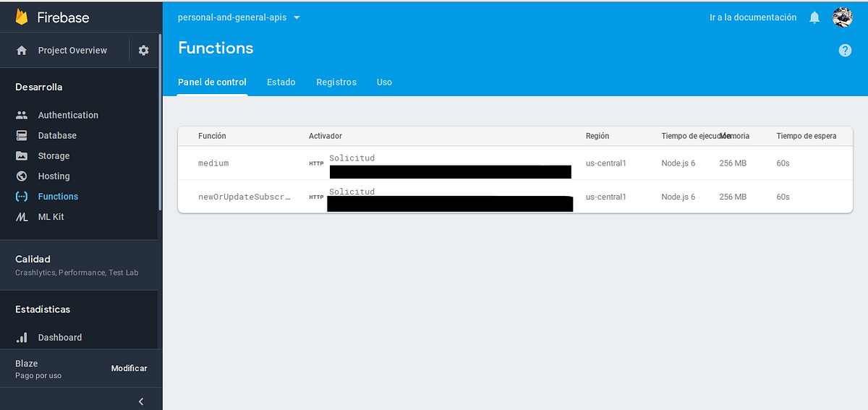Open Database in the sidebar

[x=57, y=135]
